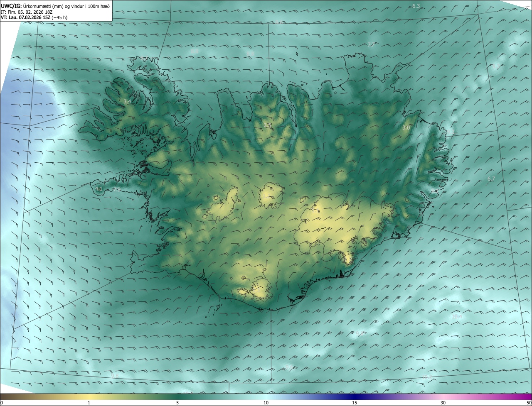Click the '5' label on the color scale

[x=177, y=403]
